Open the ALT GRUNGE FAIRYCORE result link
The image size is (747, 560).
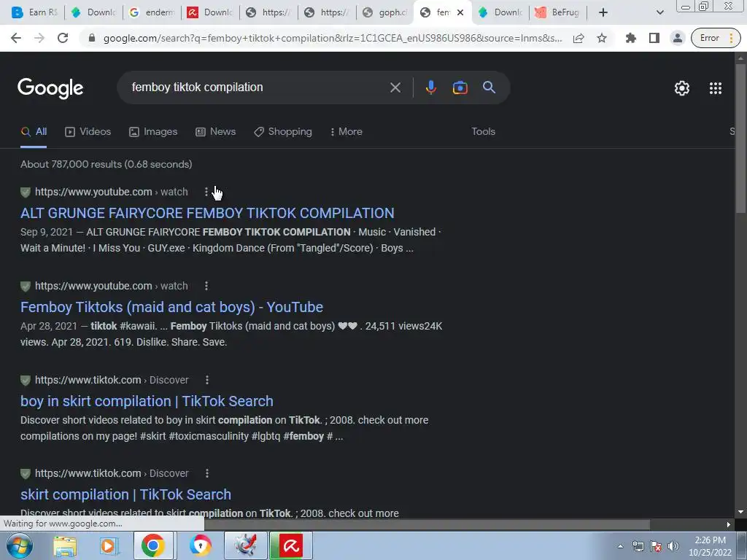pyautogui.click(x=207, y=213)
